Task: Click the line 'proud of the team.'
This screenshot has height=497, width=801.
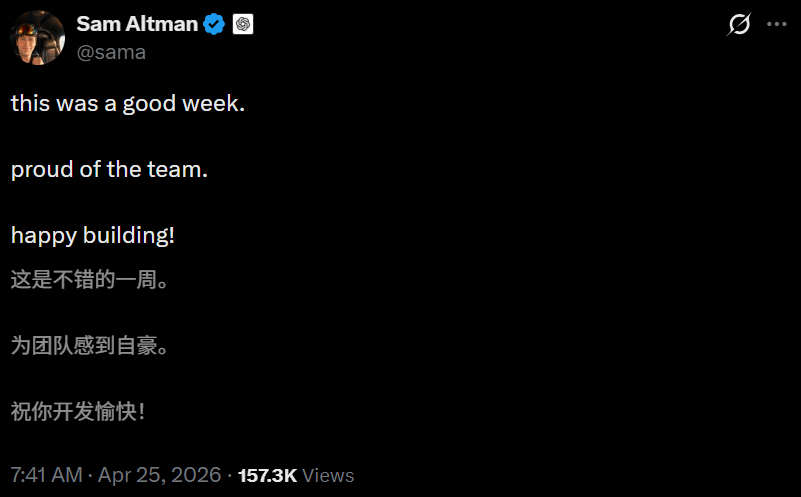Action: pos(109,170)
